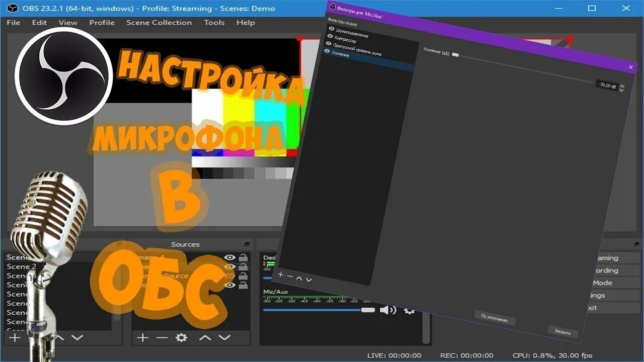Remove the selected filter with the minus icon
This screenshot has height=362, width=644.
pyautogui.click(x=290, y=276)
